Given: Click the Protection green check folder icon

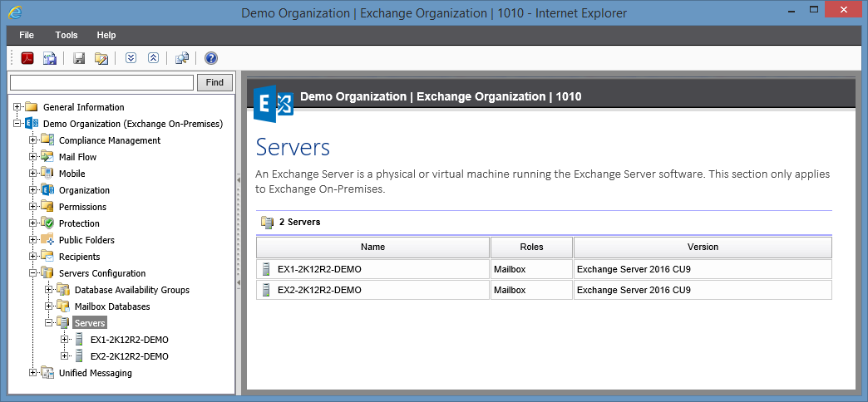Looking at the screenshot, I should pyautogui.click(x=47, y=223).
